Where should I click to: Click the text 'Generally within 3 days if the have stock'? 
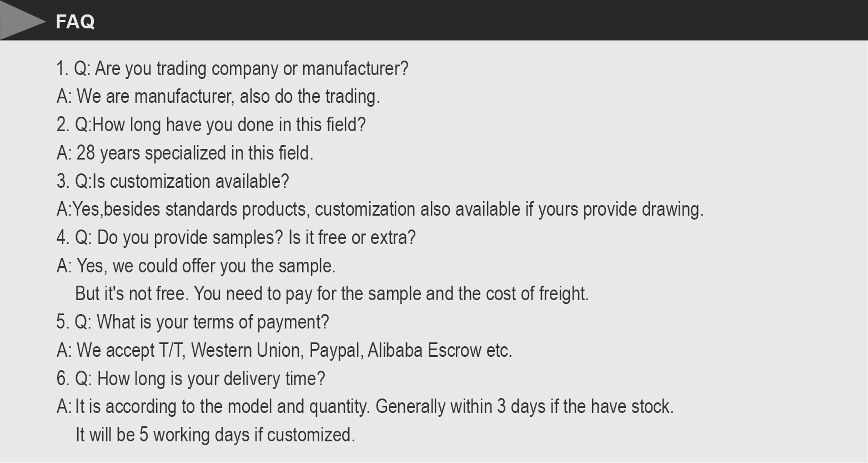coord(525,407)
